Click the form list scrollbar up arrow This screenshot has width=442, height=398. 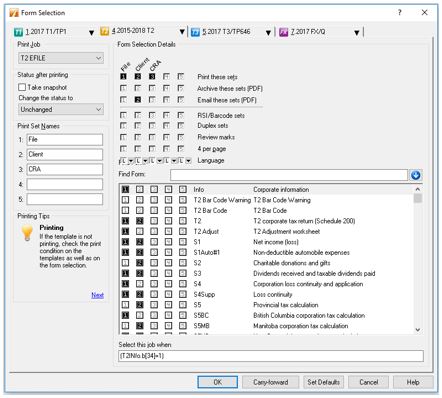coord(418,189)
